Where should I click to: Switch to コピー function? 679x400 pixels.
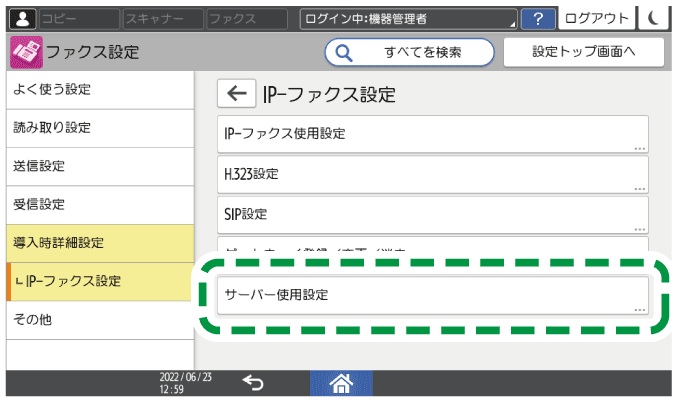[x=79, y=19]
